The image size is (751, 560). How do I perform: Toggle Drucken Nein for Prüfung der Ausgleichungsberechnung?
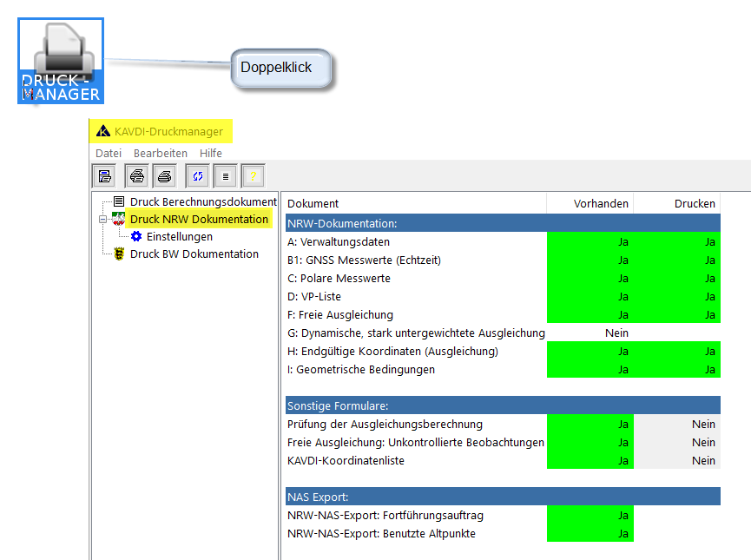click(x=677, y=424)
